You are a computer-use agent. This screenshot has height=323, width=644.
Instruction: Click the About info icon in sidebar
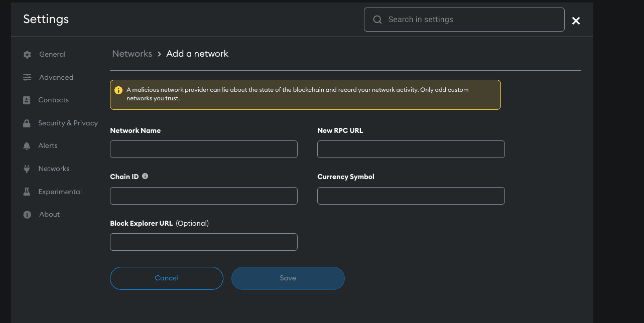(x=27, y=215)
